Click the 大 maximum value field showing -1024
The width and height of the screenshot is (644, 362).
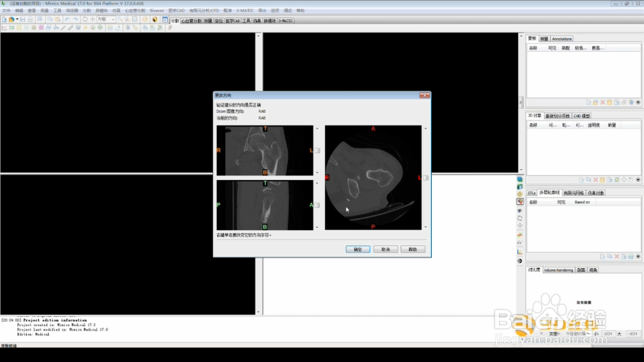coord(633,334)
